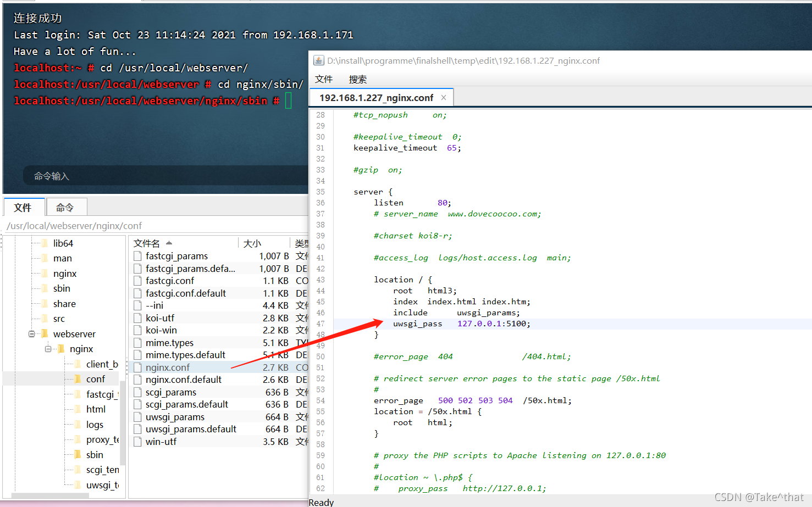Place cursor on error_page 500 502 503 504 line

[x=473, y=400]
